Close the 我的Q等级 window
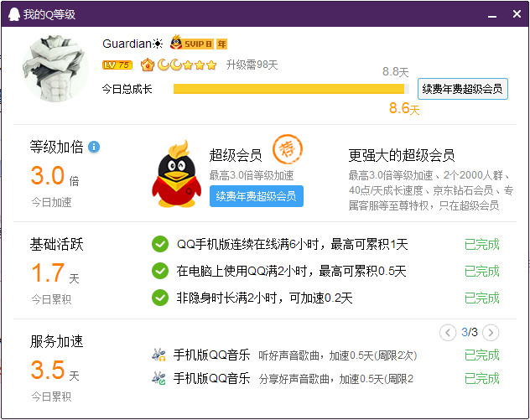The image size is (530, 420). click(x=517, y=14)
